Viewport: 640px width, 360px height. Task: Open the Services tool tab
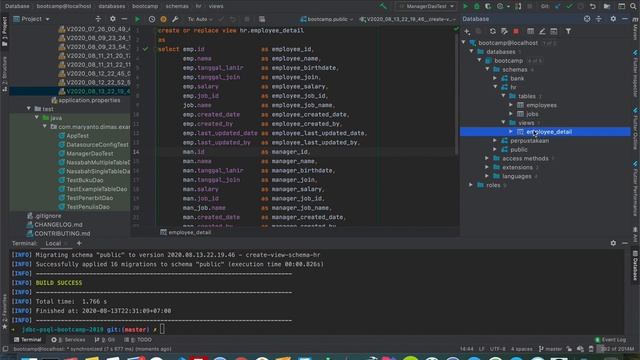pos(68,340)
